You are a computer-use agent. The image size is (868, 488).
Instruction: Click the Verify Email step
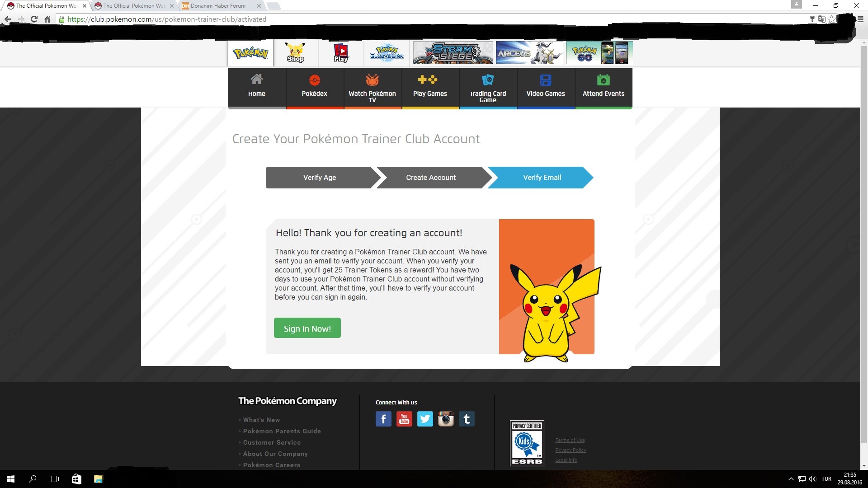coord(542,178)
